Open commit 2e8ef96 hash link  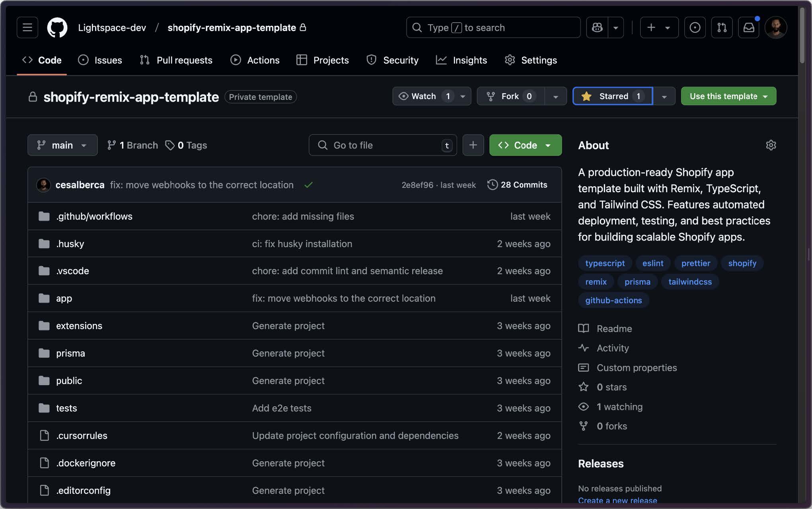[x=417, y=185]
